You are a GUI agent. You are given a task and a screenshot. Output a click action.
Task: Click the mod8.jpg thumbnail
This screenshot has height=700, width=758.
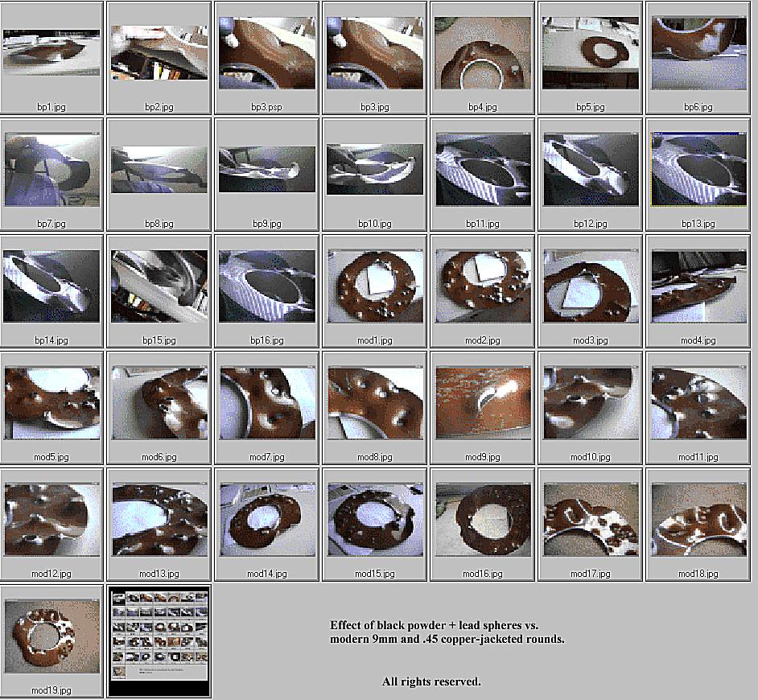pos(375,402)
